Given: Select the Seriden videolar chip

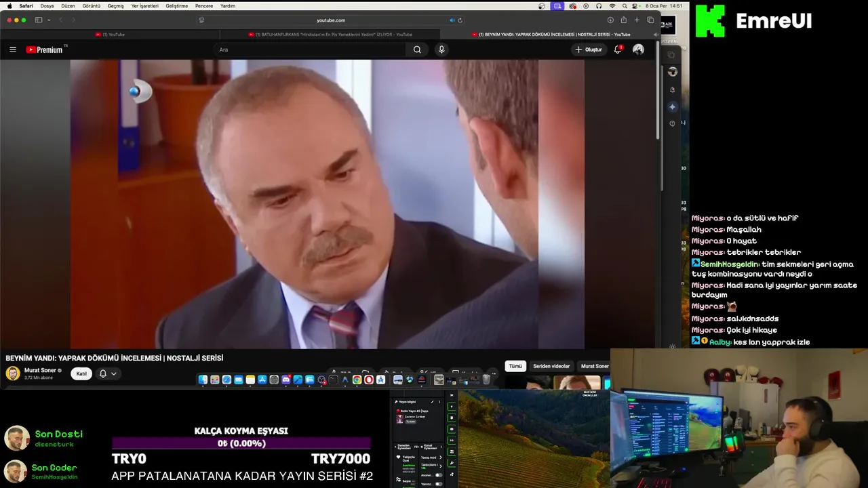Looking at the screenshot, I should coord(551,366).
